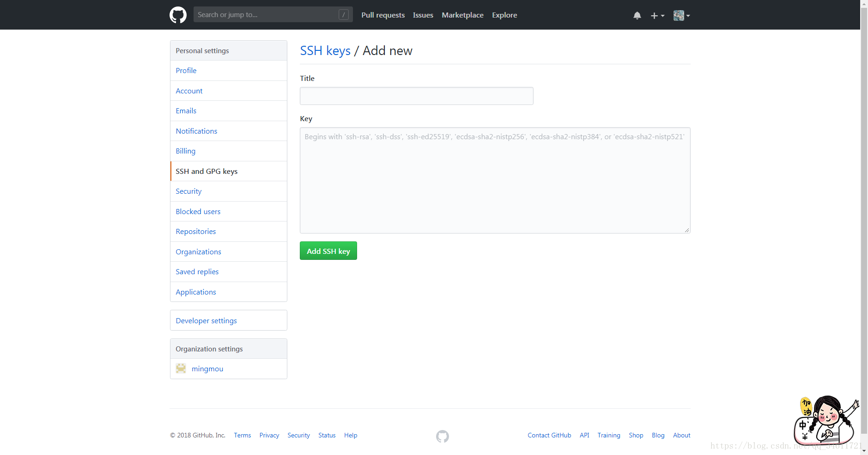
Task: Click the scrollbar up arrow
Action: coord(864,3)
